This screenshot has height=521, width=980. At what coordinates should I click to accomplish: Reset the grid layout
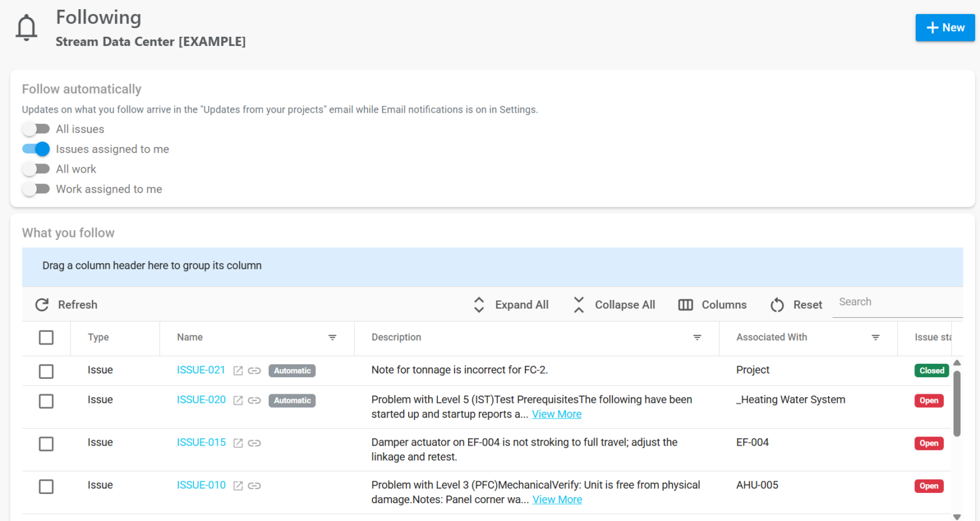[796, 305]
